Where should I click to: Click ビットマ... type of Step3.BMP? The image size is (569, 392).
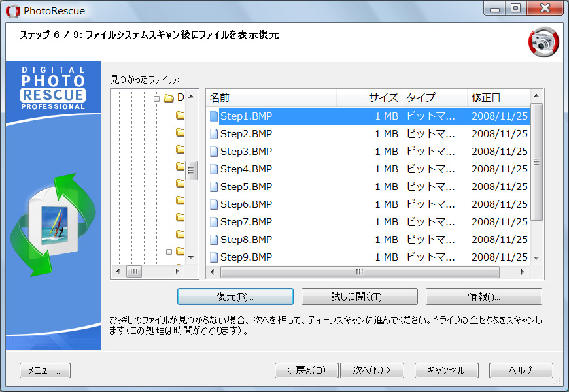tap(430, 151)
